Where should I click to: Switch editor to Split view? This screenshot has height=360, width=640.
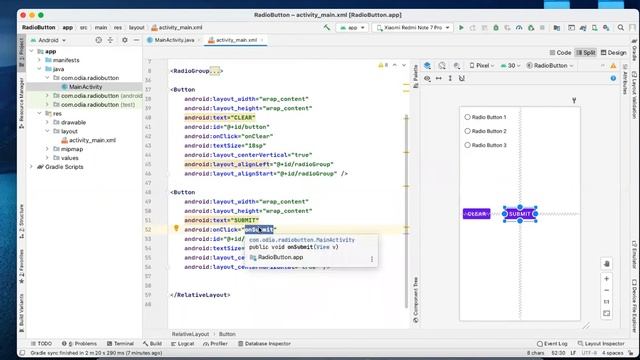[x=586, y=53]
